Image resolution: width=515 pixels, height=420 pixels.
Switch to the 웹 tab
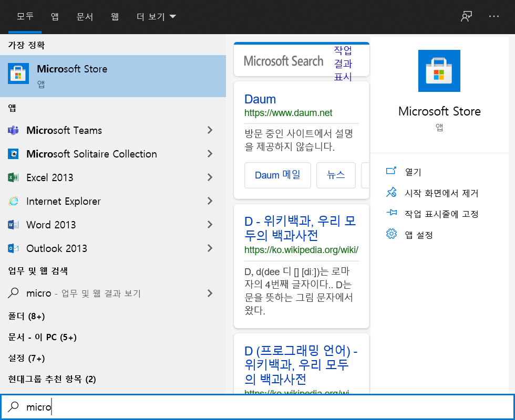(x=115, y=16)
